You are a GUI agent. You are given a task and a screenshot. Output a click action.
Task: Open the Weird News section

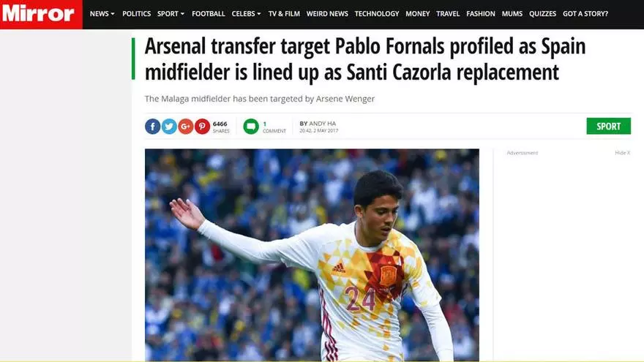click(x=327, y=14)
